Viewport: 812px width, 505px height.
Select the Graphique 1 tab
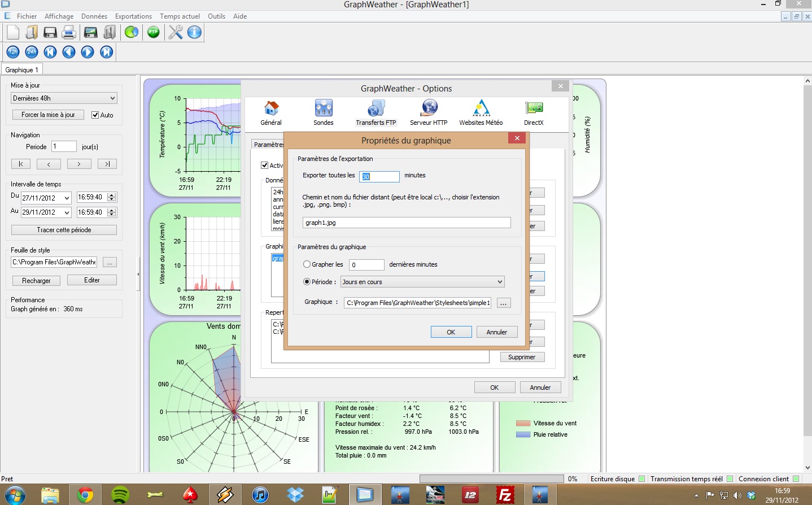point(22,70)
